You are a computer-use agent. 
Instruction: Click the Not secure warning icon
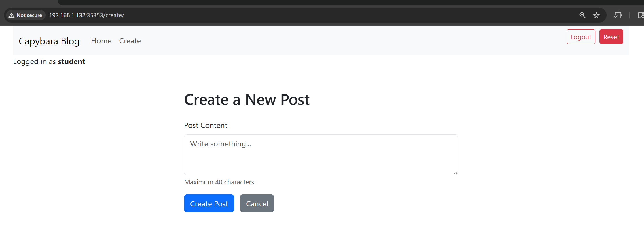(12, 15)
